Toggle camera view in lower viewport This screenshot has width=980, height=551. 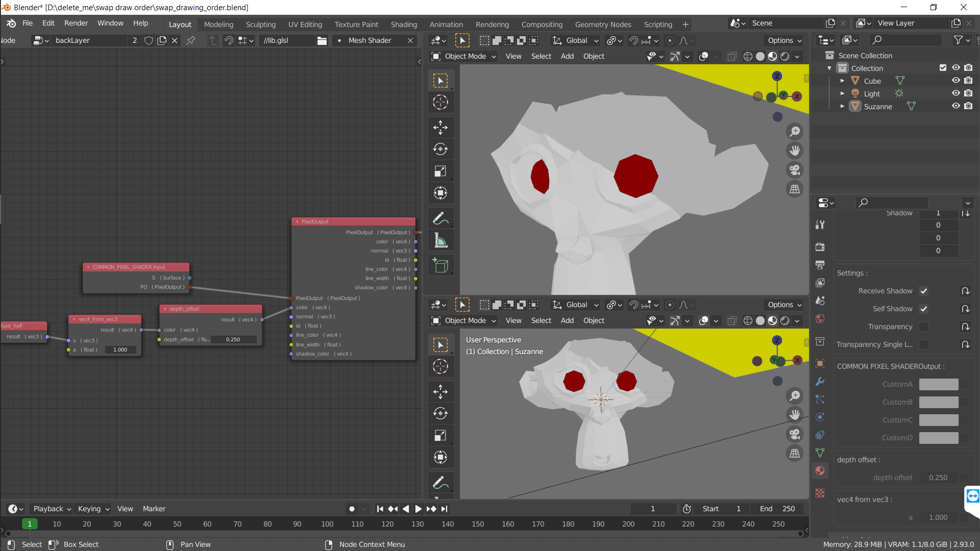(x=795, y=434)
